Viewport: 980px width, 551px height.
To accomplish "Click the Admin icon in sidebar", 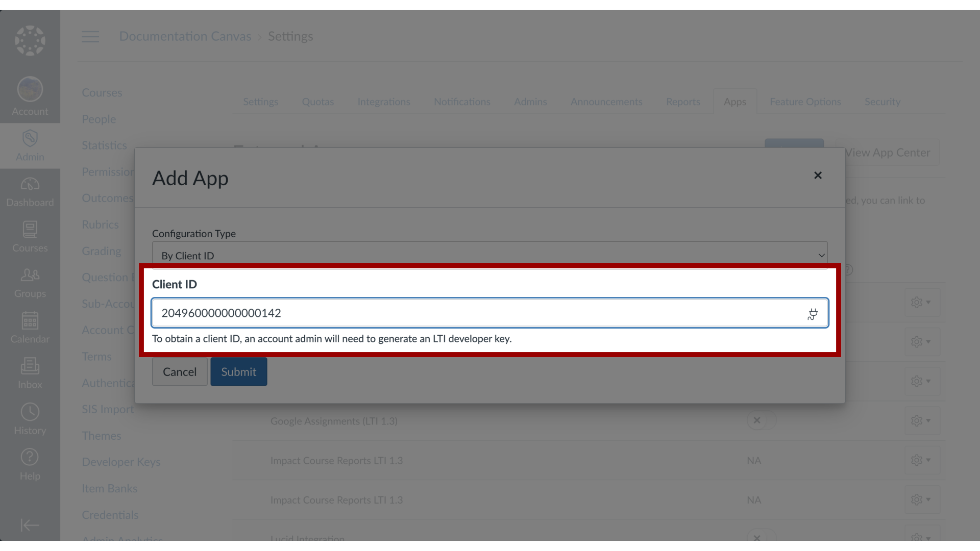I will pos(30,145).
